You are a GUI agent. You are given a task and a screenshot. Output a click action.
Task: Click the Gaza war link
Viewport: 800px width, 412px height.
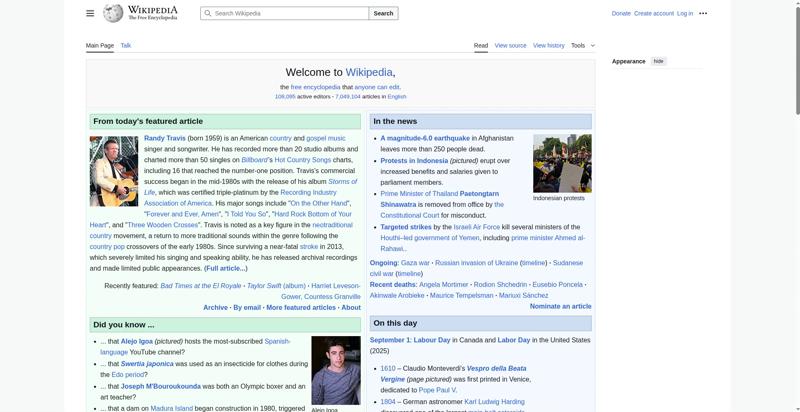[x=415, y=263]
